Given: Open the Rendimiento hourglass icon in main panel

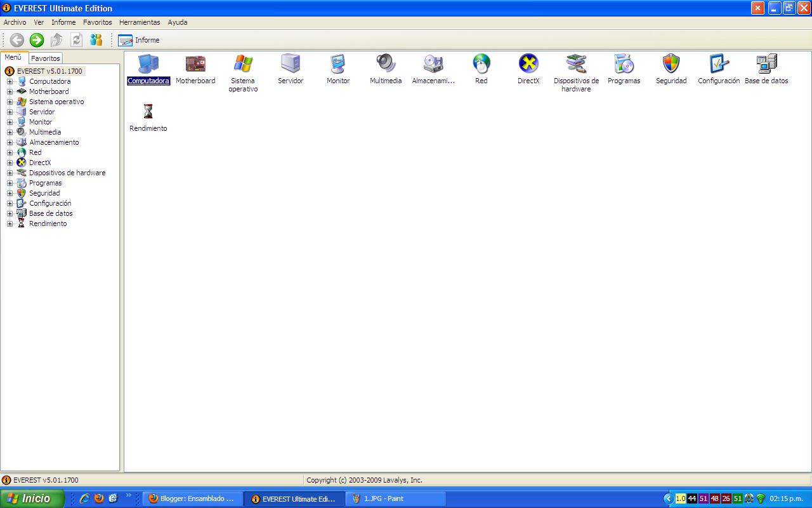Looking at the screenshot, I should click(148, 112).
